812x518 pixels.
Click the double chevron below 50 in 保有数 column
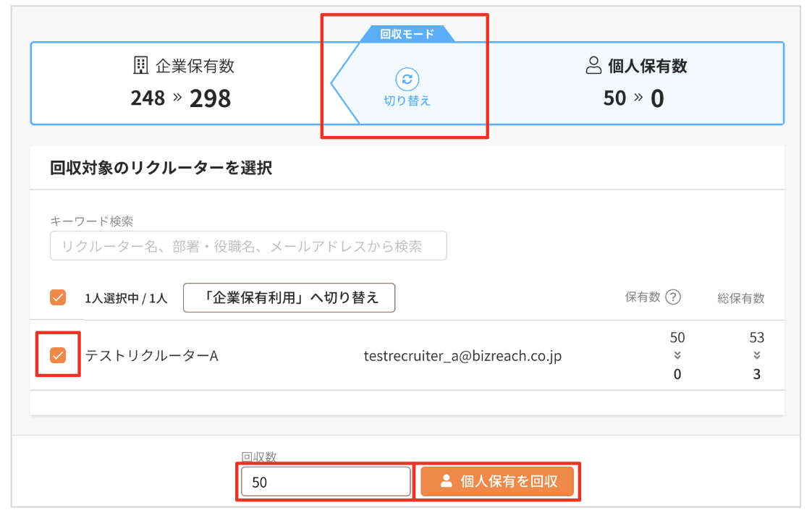(677, 355)
